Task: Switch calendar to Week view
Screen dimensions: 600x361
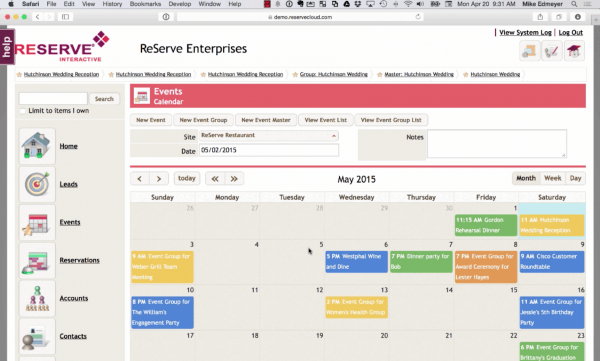Action: click(553, 178)
